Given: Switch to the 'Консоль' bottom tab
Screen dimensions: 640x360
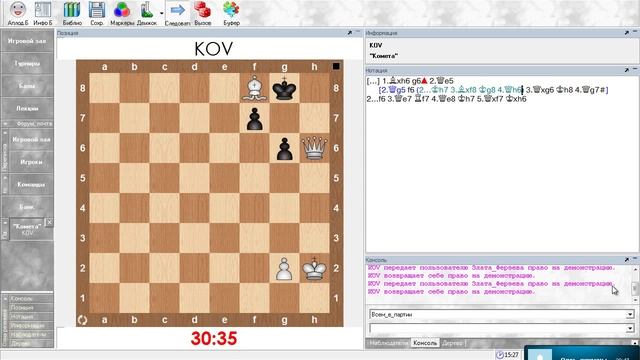Looking at the screenshot, I should point(425,343).
